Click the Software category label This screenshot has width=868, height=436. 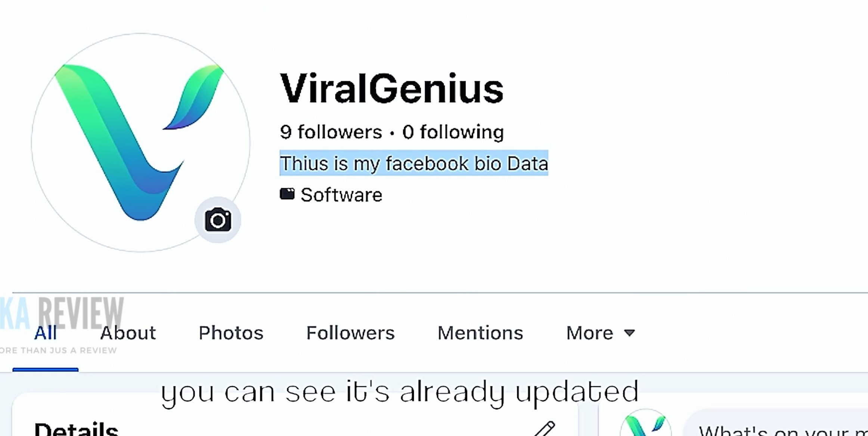[341, 195]
